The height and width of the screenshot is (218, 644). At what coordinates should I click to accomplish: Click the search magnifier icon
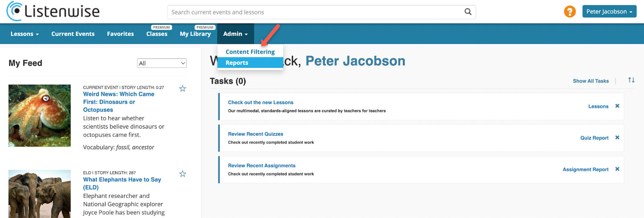[x=468, y=12]
